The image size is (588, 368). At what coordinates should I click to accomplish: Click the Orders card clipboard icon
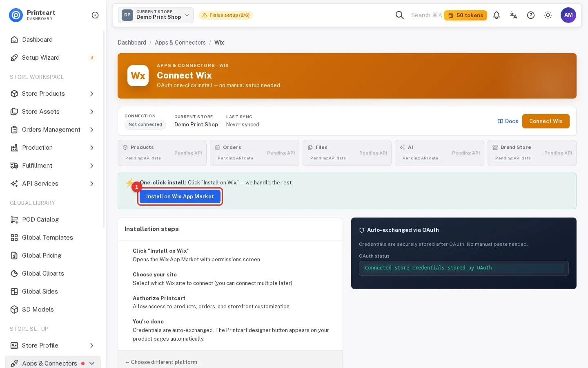pyautogui.click(x=218, y=148)
